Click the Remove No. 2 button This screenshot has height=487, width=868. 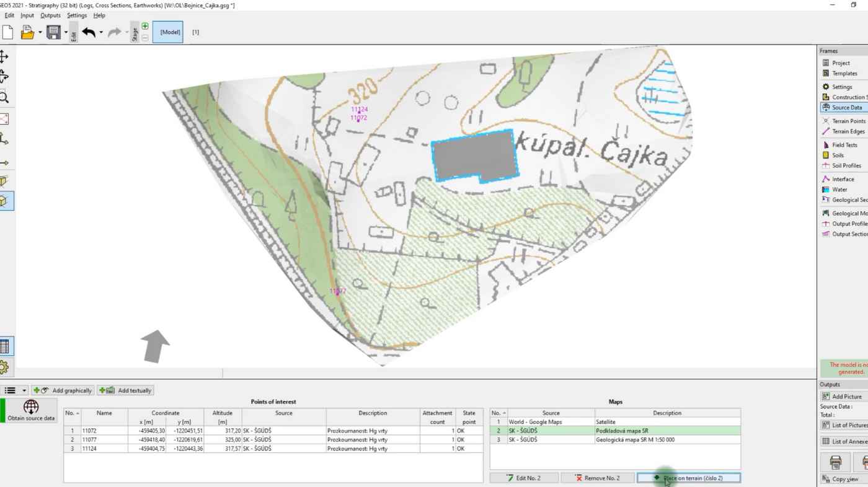598,478
